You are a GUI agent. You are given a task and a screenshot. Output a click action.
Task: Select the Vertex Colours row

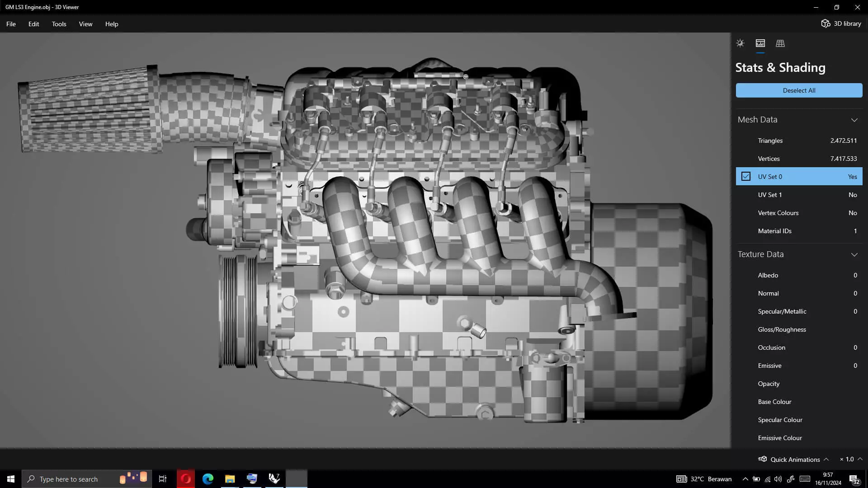[x=799, y=213]
